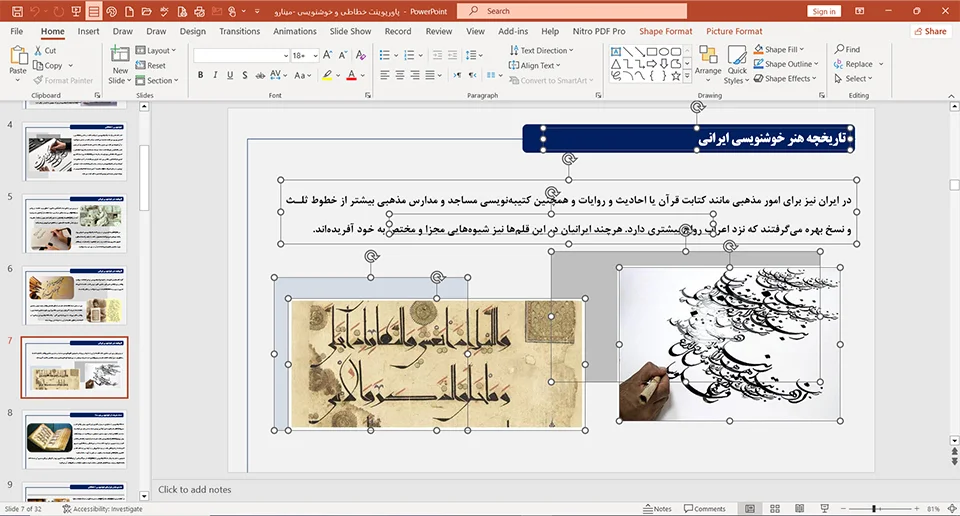This screenshot has height=516, width=960.
Task: Apply the red font color
Action: (351, 75)
